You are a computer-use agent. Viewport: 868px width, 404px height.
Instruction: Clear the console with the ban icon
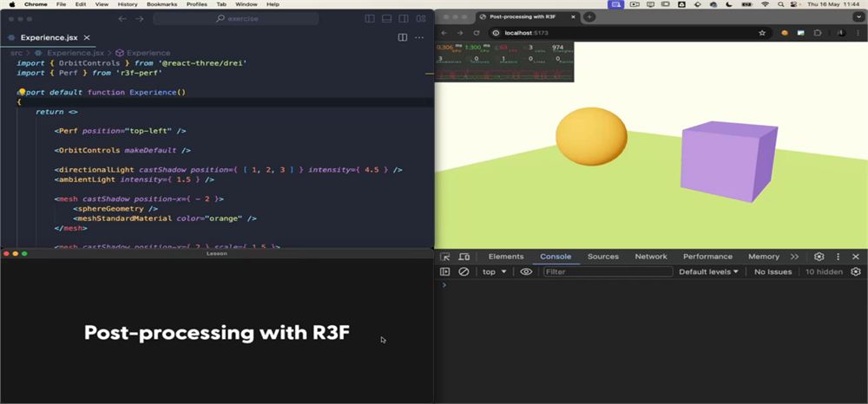(464, 271)
